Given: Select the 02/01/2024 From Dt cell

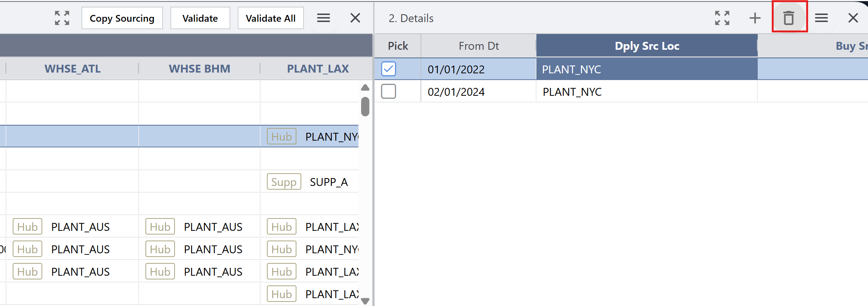Looking at the screenshot, I should (x=478, y=92).
